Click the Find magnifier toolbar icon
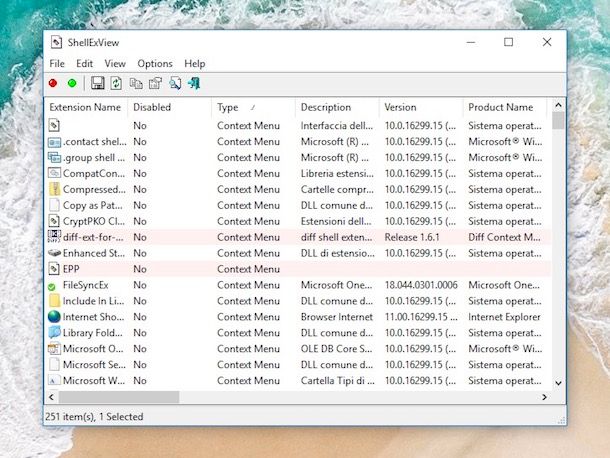Viewport: 610px width, 458px height. click(175, 83)
